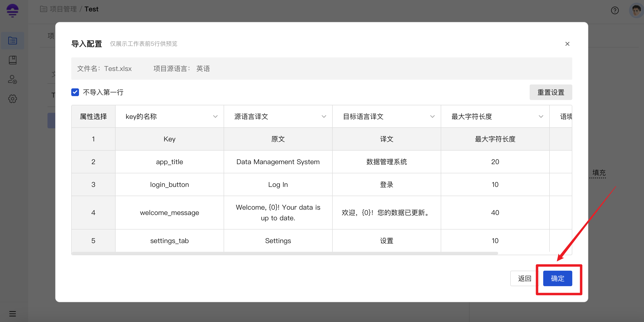
Task: Click the settings_tab cell
Action: (x=170, y=241)
